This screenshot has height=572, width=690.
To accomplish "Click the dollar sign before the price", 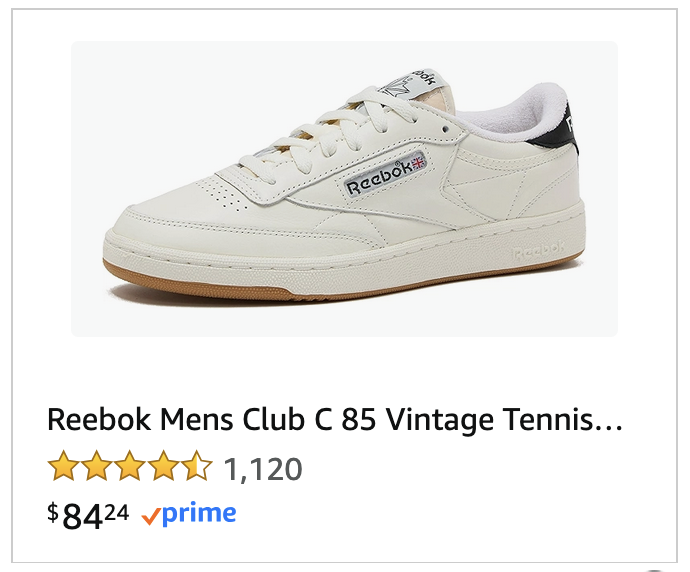I will (53, 511).
